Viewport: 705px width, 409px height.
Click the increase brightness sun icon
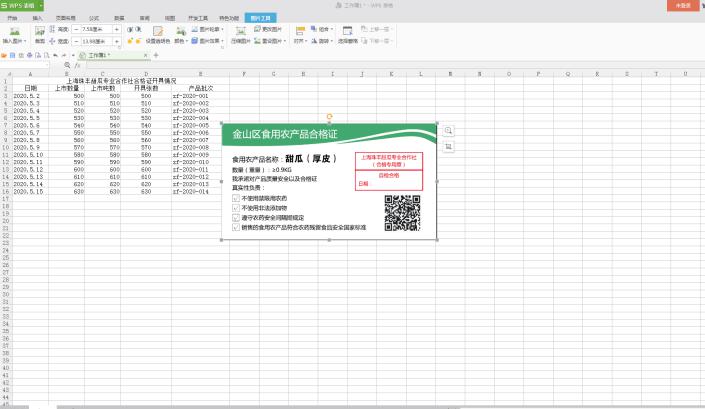tap(130, 41)
